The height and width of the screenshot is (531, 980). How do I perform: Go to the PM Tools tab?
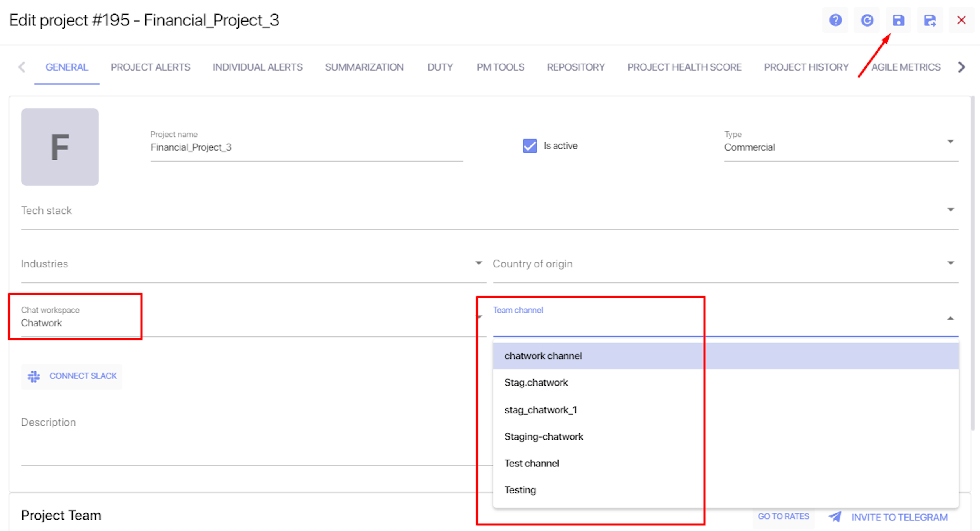pos(500,67)
